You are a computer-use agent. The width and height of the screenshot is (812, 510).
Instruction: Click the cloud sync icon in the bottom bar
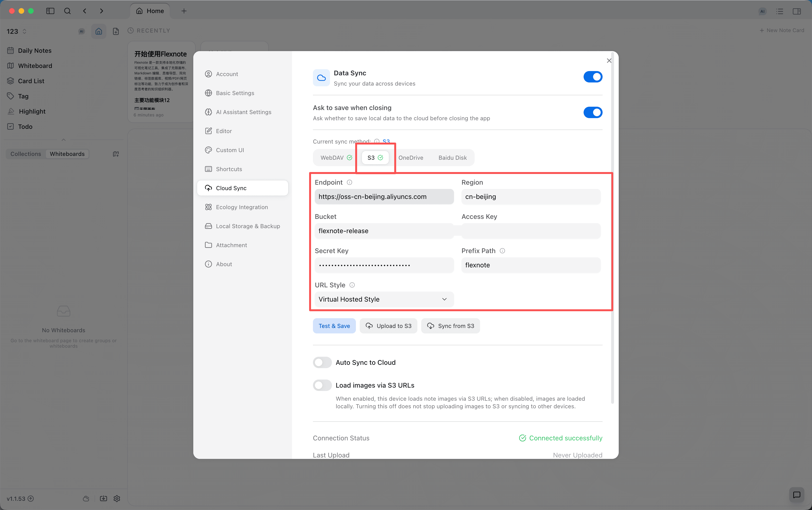(x=86, y=499)
